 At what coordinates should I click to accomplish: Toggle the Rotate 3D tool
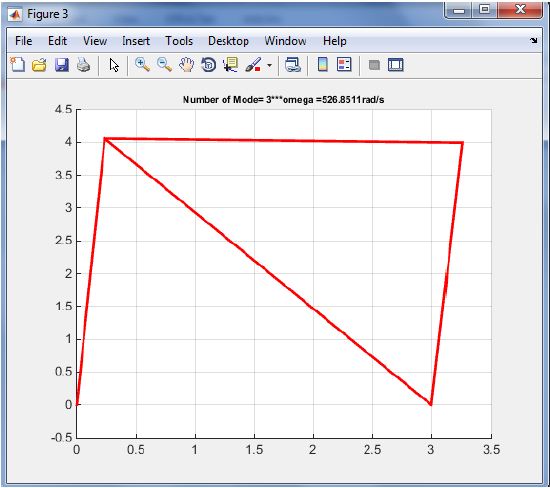[209, 65]
